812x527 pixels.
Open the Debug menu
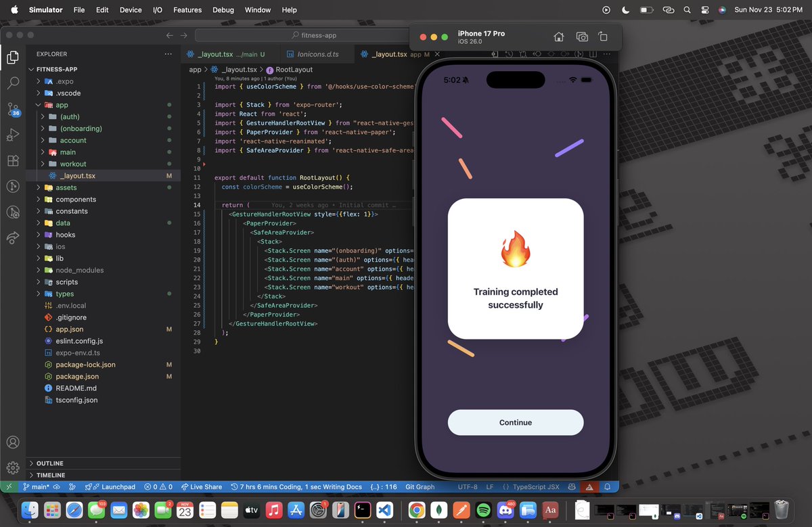pos(223,10)
